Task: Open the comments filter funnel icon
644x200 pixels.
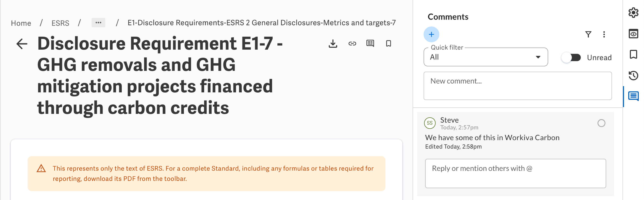Action: pos(588,35)
